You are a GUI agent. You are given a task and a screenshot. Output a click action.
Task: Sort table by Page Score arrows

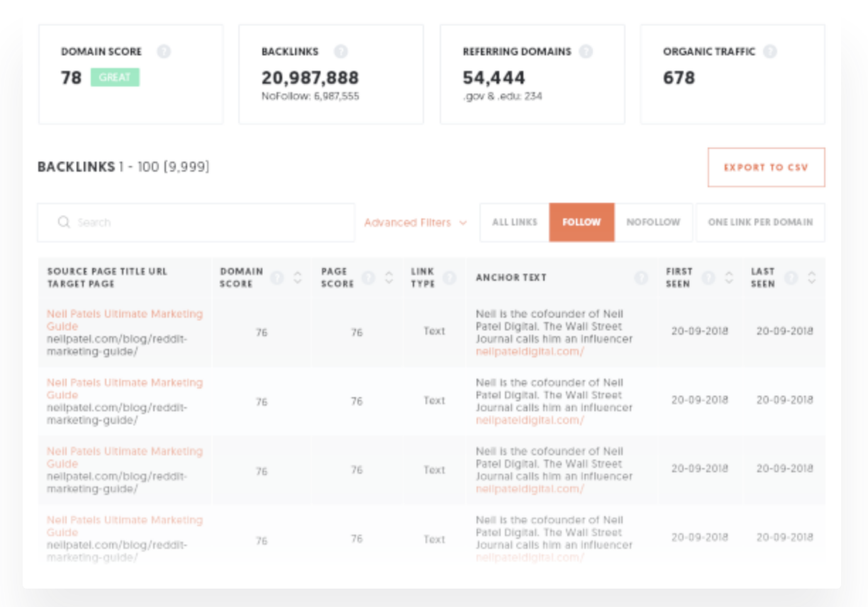click(x=389, y=277)
